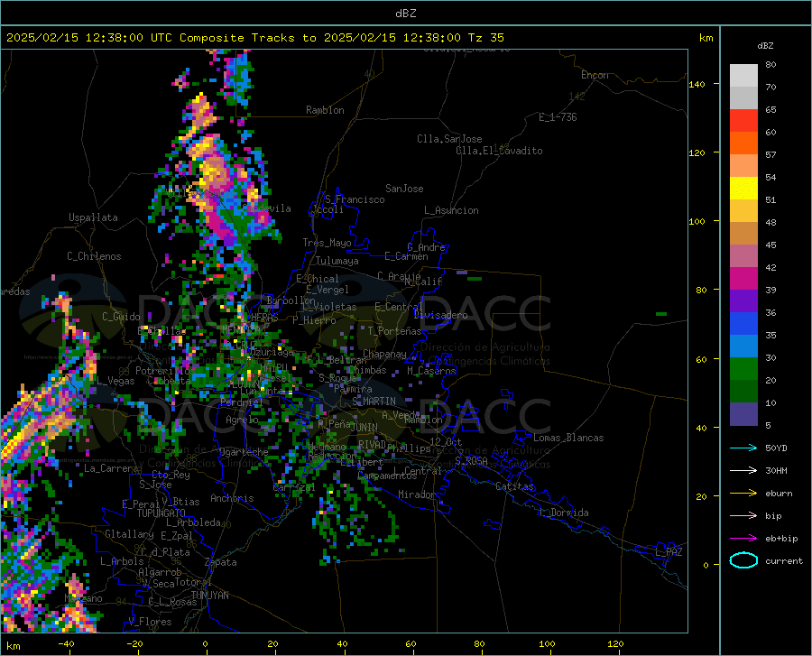Click the Clla.SanJose map label

(x=449, y=139)
